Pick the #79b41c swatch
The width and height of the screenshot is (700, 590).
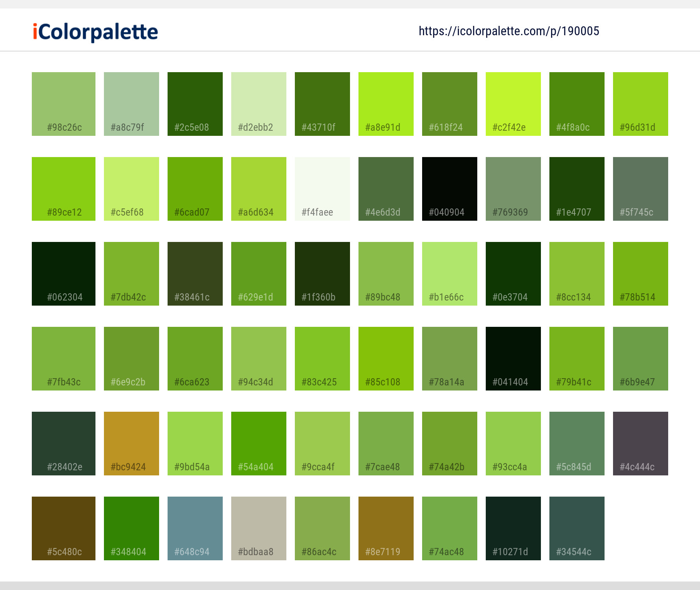click(x=577, y=359)
